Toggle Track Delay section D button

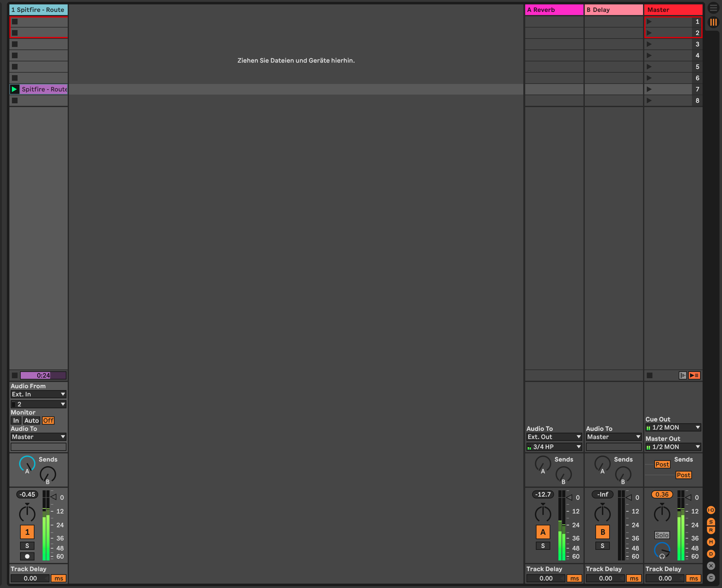(711, 554)
